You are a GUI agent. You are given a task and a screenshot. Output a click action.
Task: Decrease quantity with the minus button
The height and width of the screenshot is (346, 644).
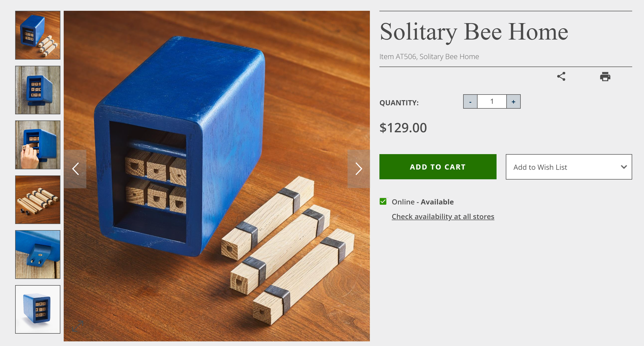[x=470, y=102]
